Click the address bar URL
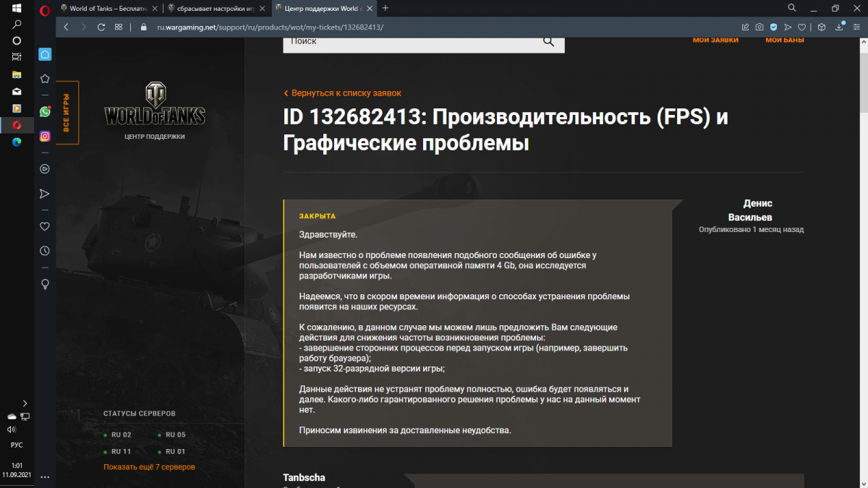 pos(271,27)
